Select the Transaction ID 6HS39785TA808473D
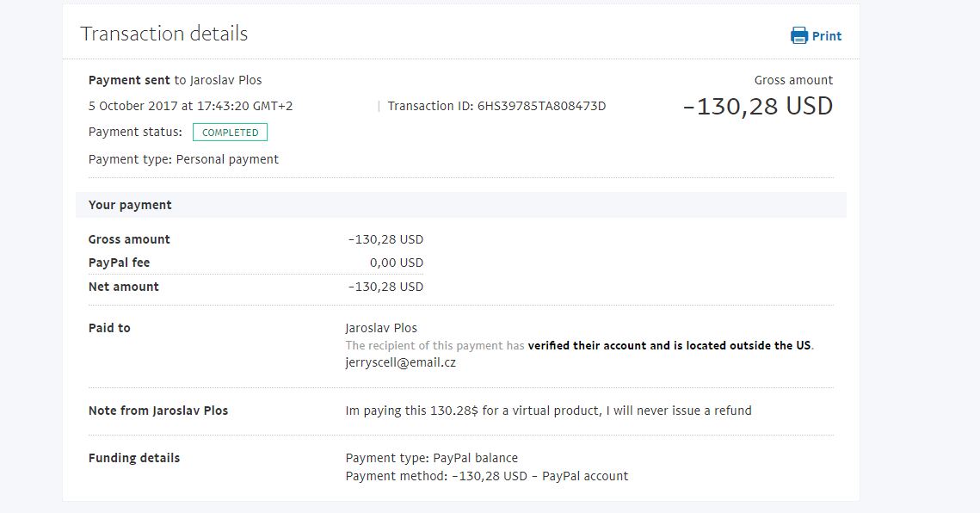The height and width of the screenshot is (513, 980). 541,106
